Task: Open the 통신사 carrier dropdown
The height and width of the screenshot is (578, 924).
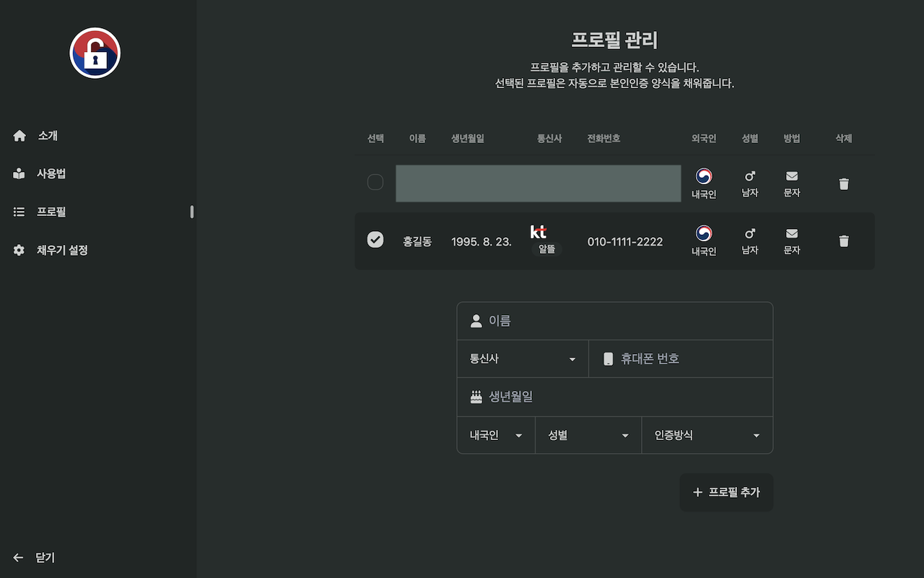Action: pos(523,359)
